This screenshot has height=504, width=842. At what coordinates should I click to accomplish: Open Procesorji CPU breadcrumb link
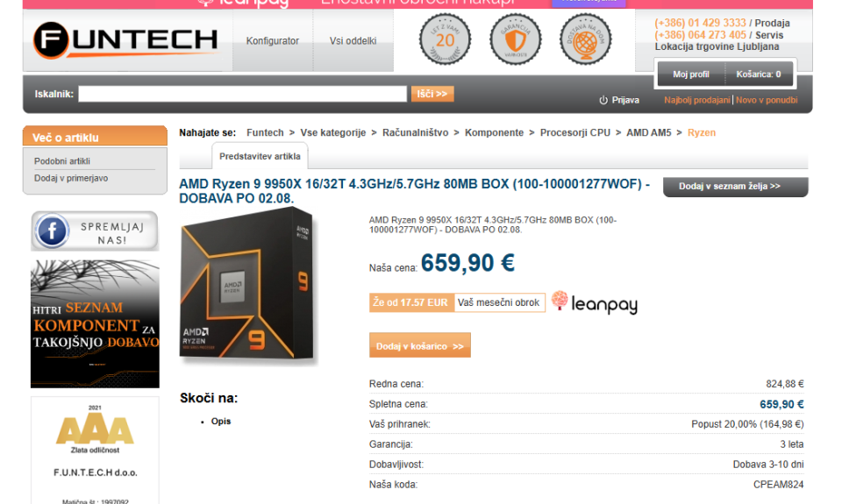tap(575, 132)
